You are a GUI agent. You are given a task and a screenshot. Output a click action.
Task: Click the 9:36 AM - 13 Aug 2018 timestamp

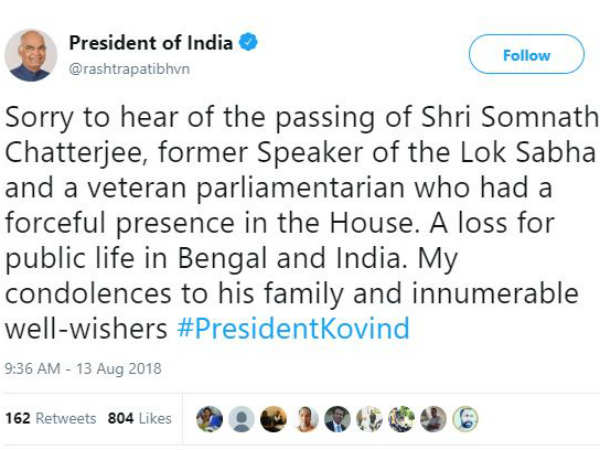click(83, 369)
